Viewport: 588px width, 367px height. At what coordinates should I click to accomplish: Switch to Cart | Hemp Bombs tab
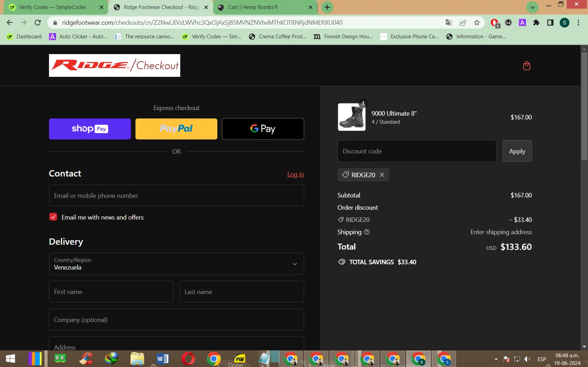265,7
